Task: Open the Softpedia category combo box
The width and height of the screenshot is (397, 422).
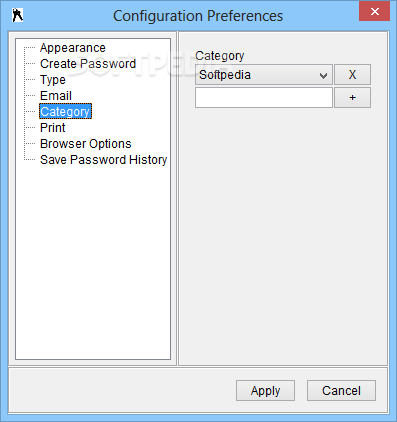Action: click(264, 75)
